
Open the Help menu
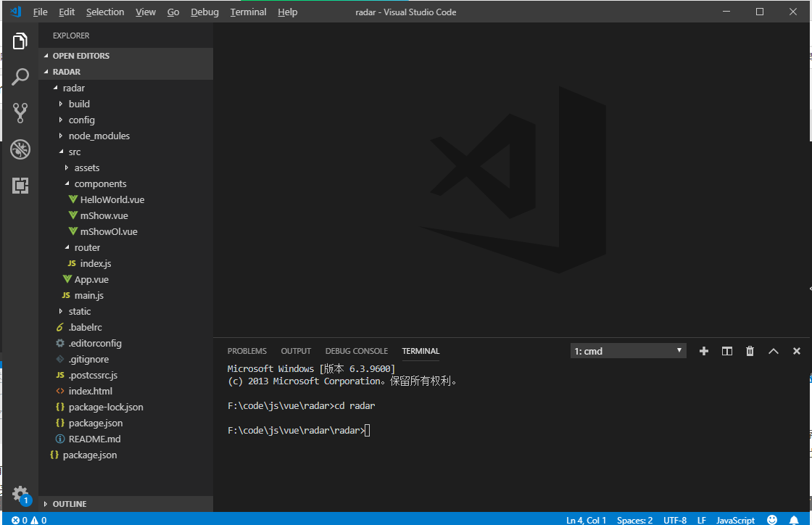pos(287,12)
